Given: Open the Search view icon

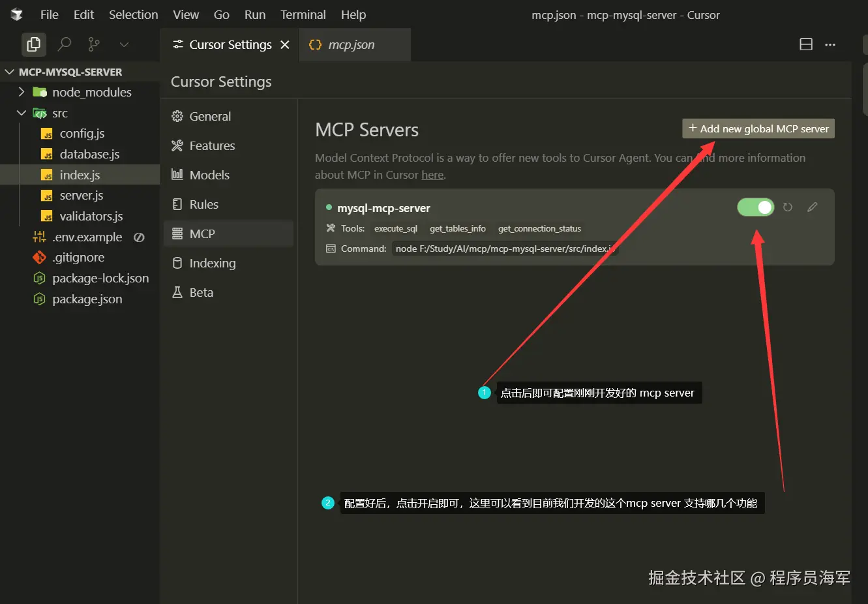Looking at the screenshot, I should click(x=64, y=44).
